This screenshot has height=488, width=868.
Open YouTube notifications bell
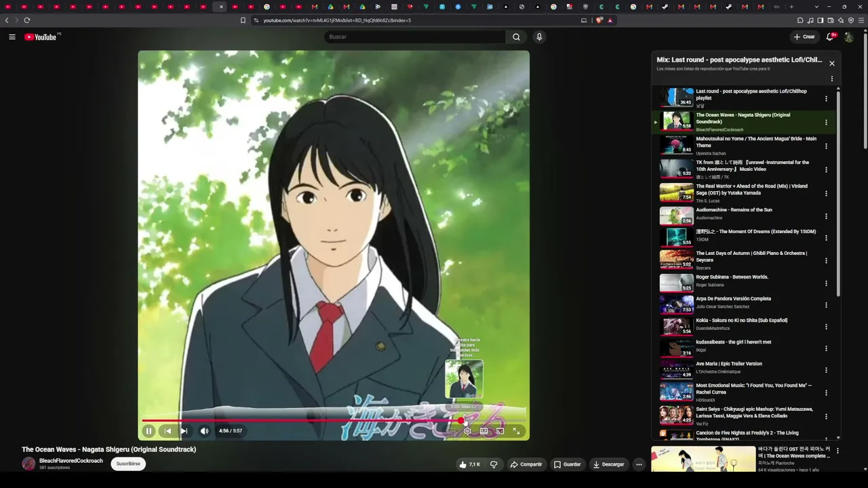(x=830, y=37)
